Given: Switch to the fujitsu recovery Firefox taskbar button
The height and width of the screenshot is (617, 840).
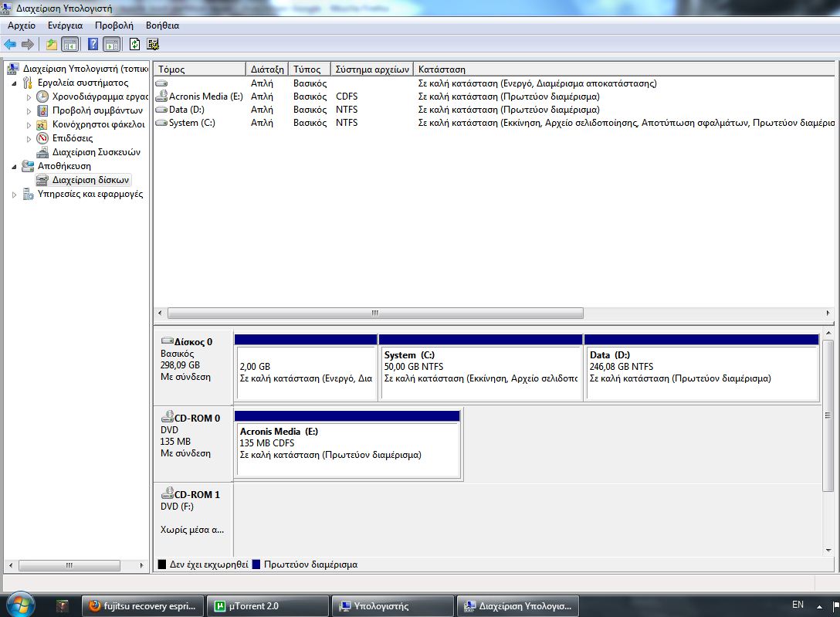Looking at the screenshot, I should point(143,605).
